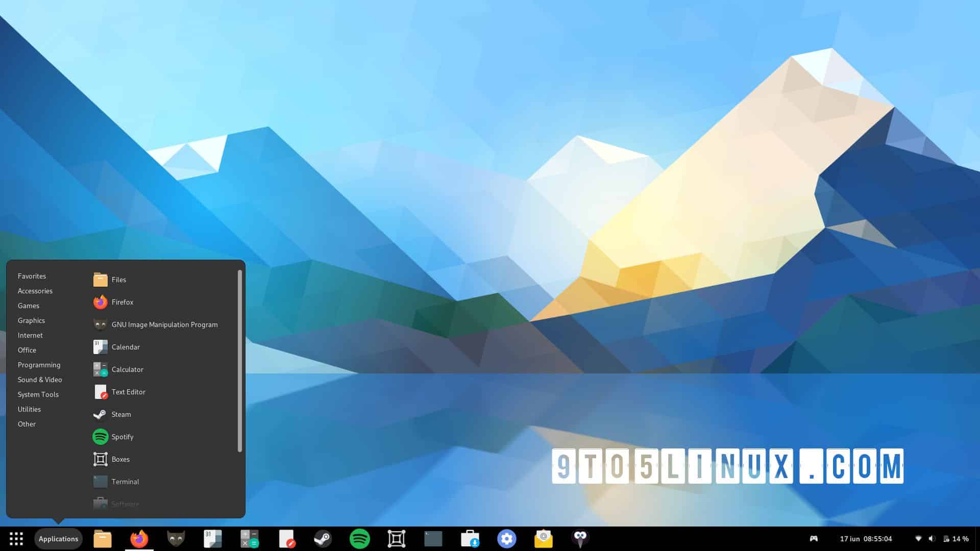
Task: Select the System Tools category
Action: [38, 394]
